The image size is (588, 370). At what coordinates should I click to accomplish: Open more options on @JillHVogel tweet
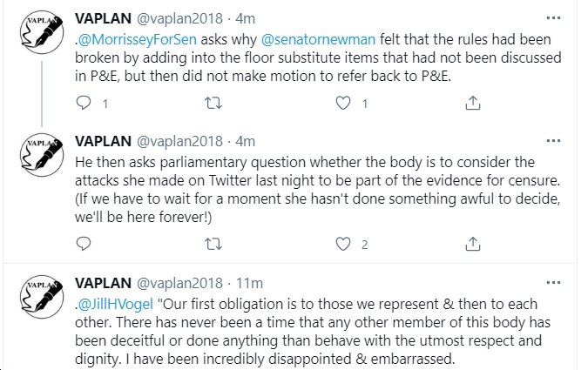(553, 283)
